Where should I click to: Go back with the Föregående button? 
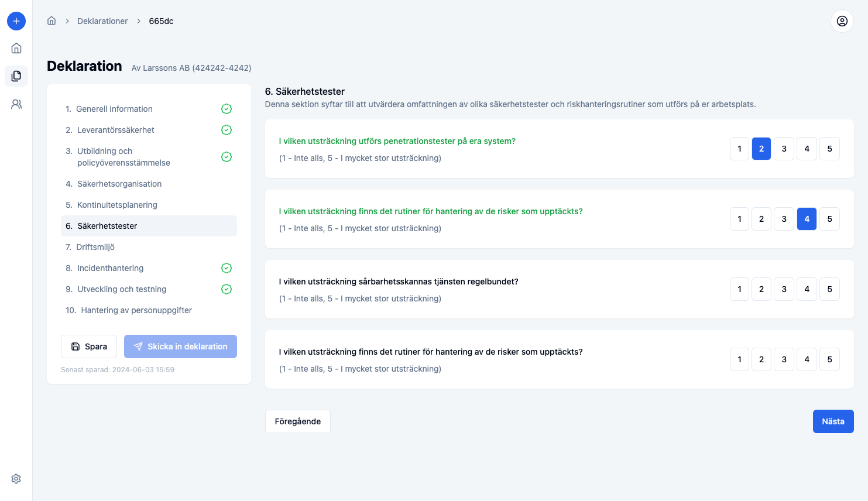(297, 421)
